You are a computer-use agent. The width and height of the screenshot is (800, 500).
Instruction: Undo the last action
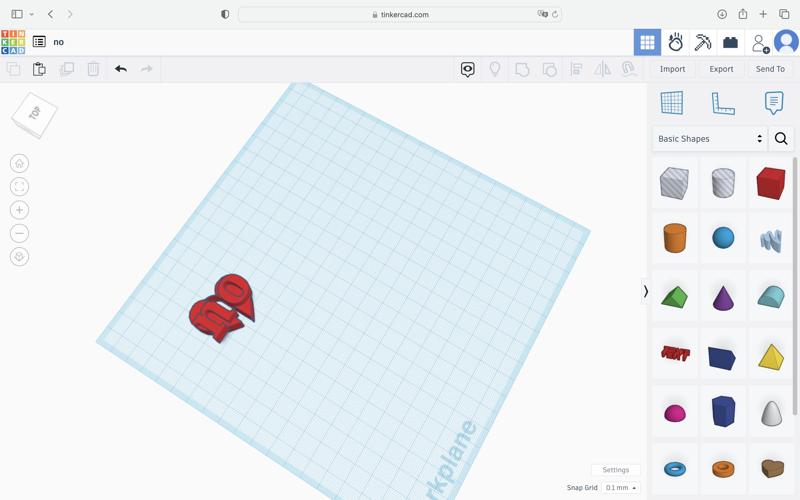point(121,69)
